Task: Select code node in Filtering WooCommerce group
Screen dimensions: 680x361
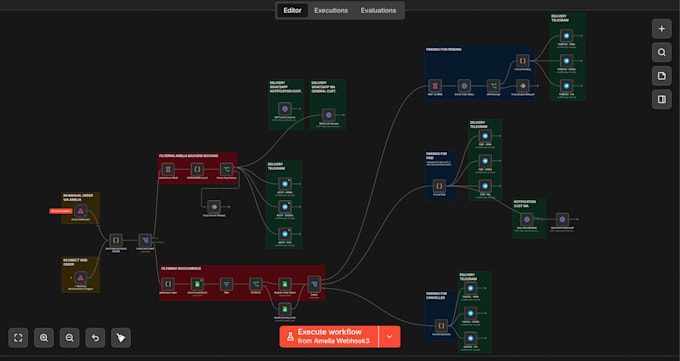Action: tap(168, 284)
